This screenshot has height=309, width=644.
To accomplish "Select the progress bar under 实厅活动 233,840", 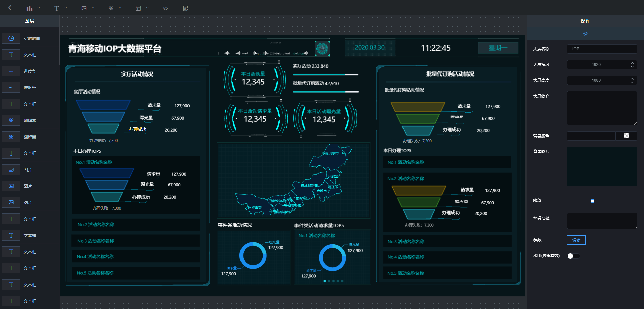I will [326, 74].
